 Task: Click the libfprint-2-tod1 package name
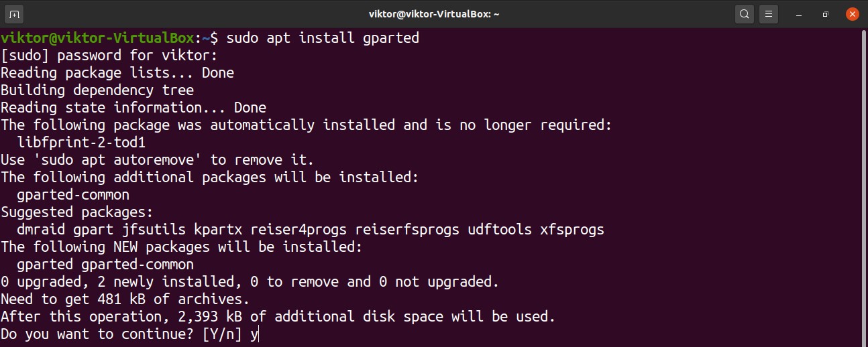pos(81,143)
